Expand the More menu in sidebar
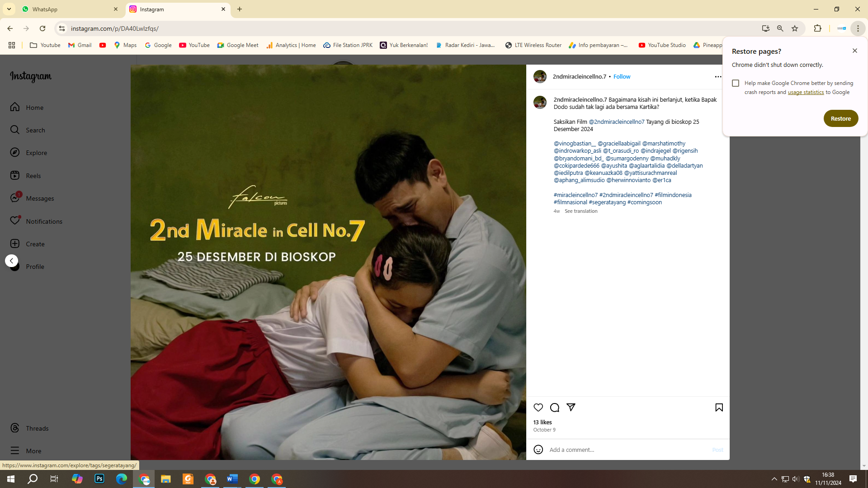The image size is (868, 488). tap(25, 451)
